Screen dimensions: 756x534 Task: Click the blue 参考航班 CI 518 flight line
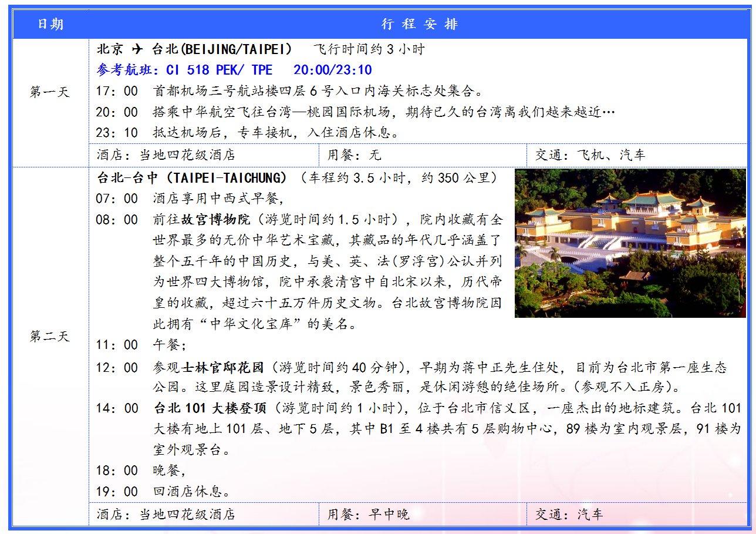(x=234, y=70)
